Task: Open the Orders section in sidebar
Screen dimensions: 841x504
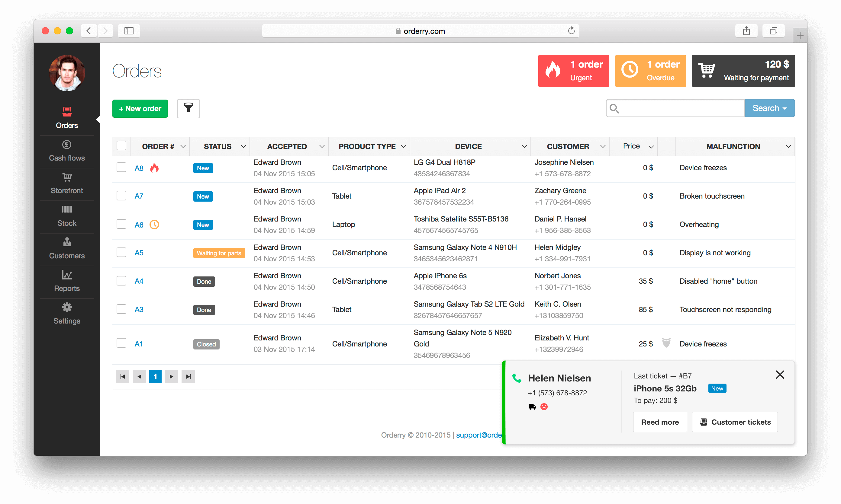Action: tap(67, 117)
